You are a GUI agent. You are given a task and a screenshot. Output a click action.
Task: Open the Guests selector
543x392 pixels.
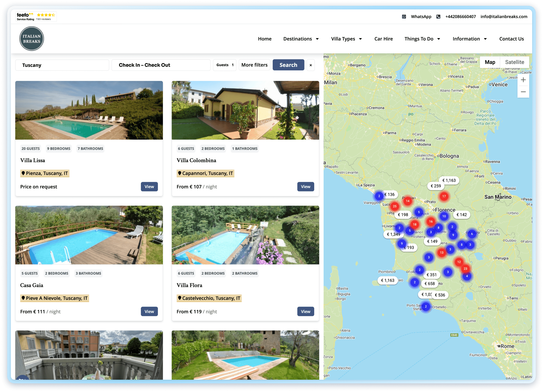[x=225, y=65]
